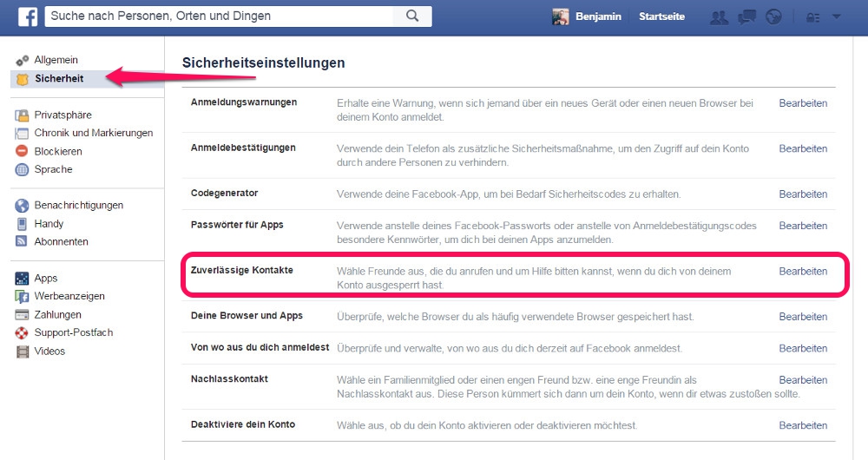This screenshot has height=460, width=868.
Task: Open Benjamin profile link
Action: (598, 16)
